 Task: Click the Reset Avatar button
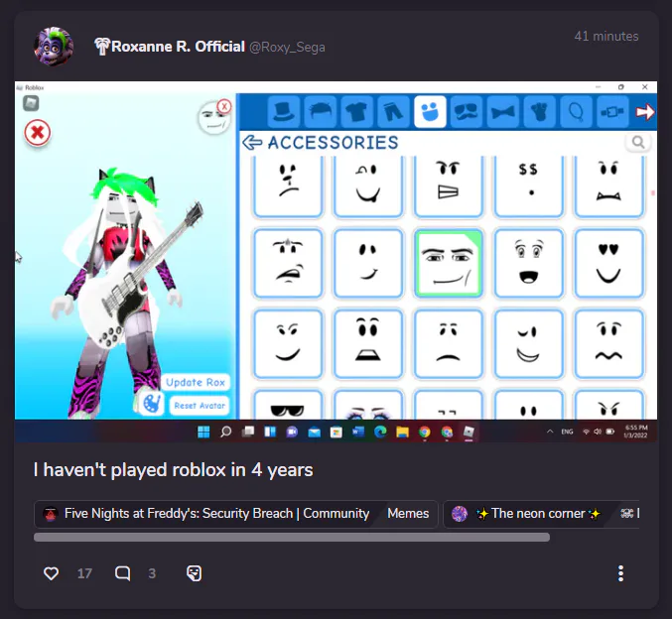pyautogui.click(x=200, y=406)
